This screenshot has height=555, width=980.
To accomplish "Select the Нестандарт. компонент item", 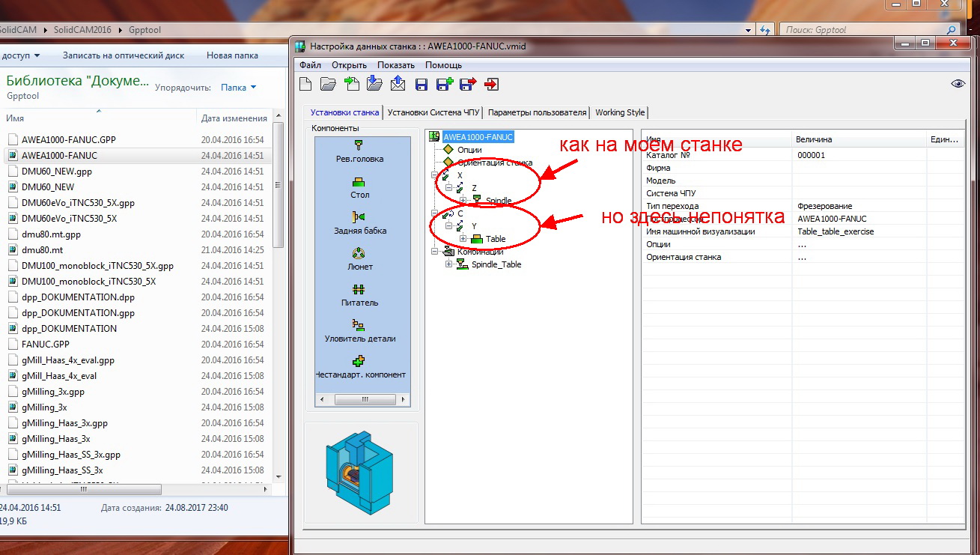I will tap(360, 368).
